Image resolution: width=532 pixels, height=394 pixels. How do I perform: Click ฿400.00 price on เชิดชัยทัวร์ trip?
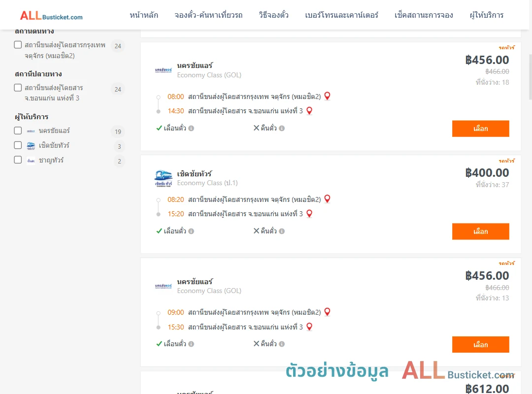(487, 173)
